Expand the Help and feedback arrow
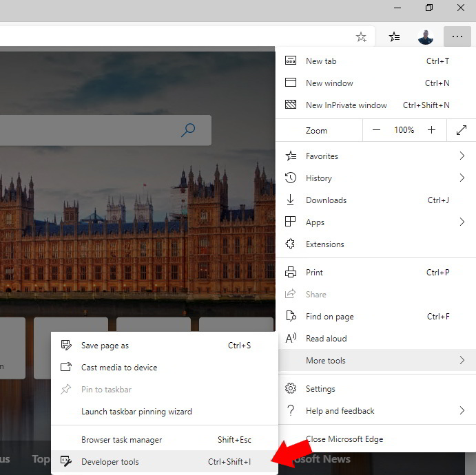The image size is (476, 475). pos(462,410)
